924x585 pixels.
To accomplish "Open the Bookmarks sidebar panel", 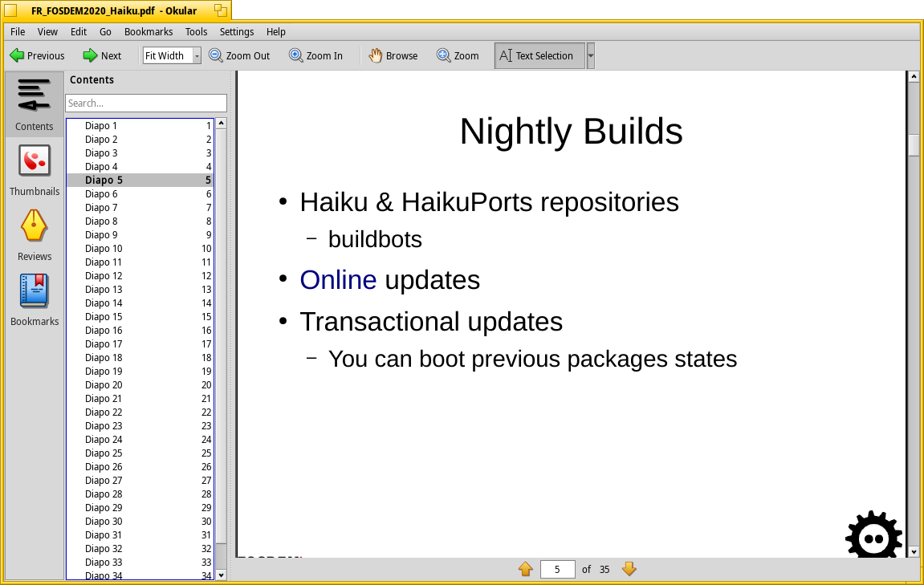I will (35, 300).
